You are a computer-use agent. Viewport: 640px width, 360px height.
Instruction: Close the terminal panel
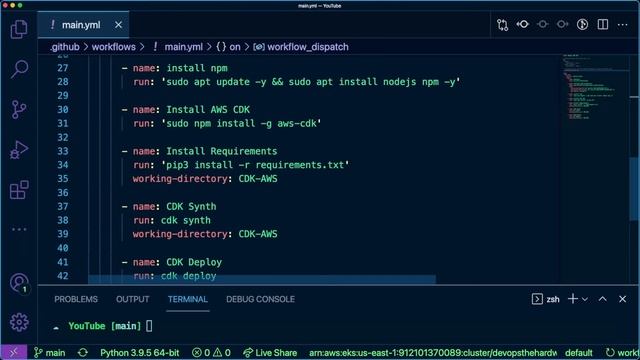click(x=622, y=299)
